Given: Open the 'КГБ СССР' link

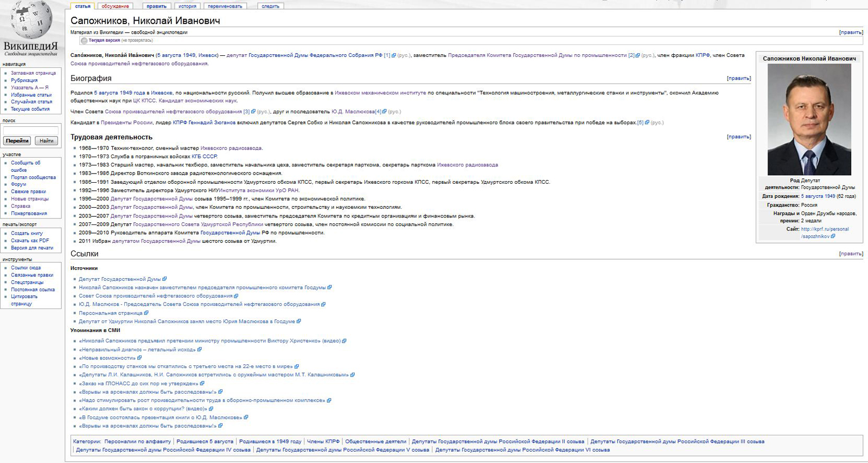Looking at the screenshot, I should pyautogui.click(x=205, y=157).
